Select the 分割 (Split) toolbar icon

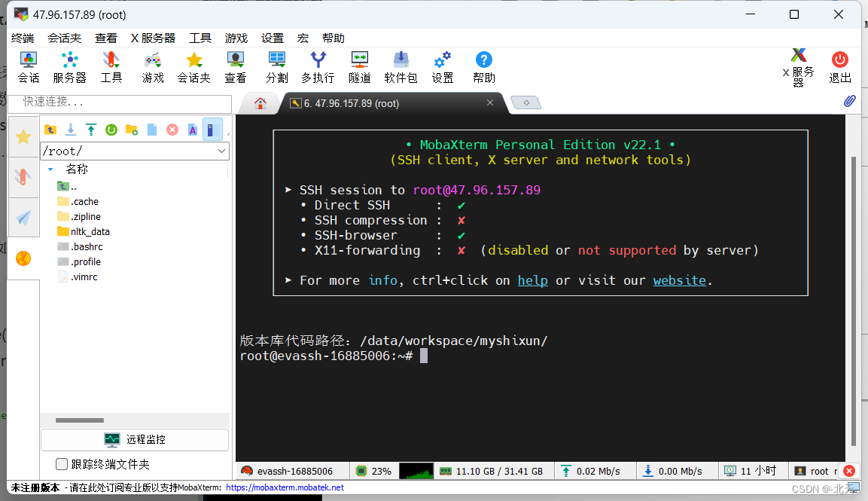pos(277,67)
